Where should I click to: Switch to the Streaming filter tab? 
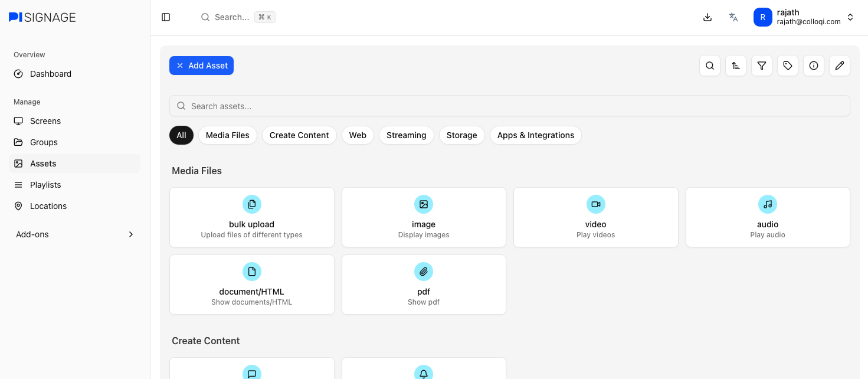(406, 135)
